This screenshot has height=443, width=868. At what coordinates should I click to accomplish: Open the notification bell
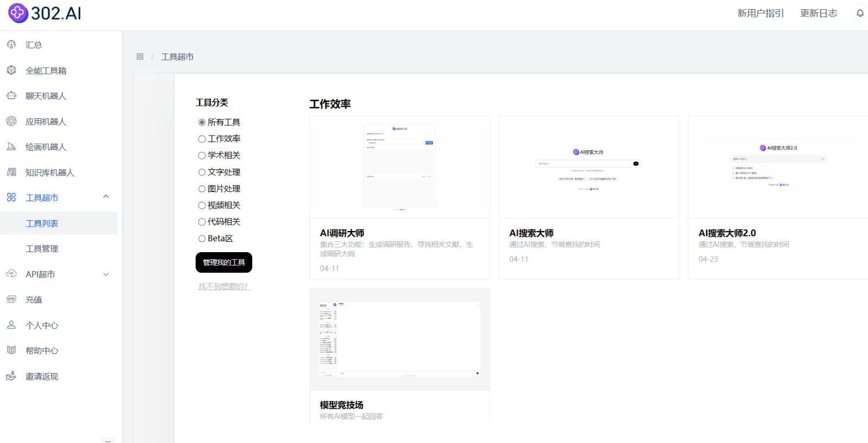[x=860, y=13]
